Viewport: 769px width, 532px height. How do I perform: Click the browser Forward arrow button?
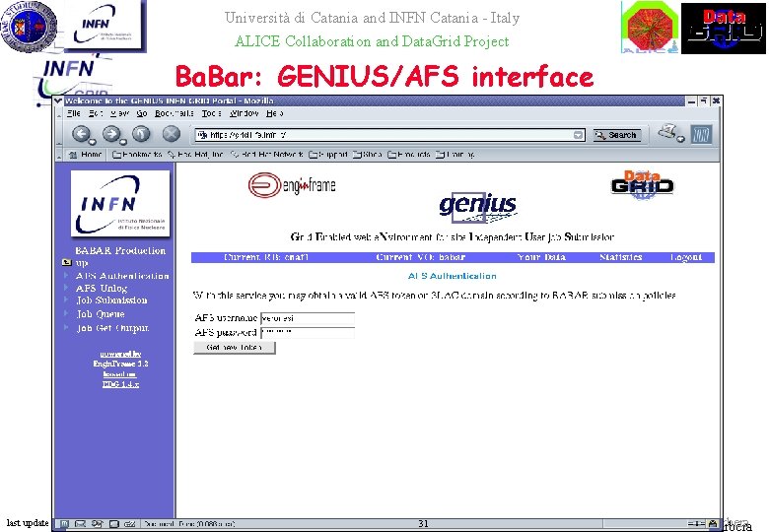(111, 134)
